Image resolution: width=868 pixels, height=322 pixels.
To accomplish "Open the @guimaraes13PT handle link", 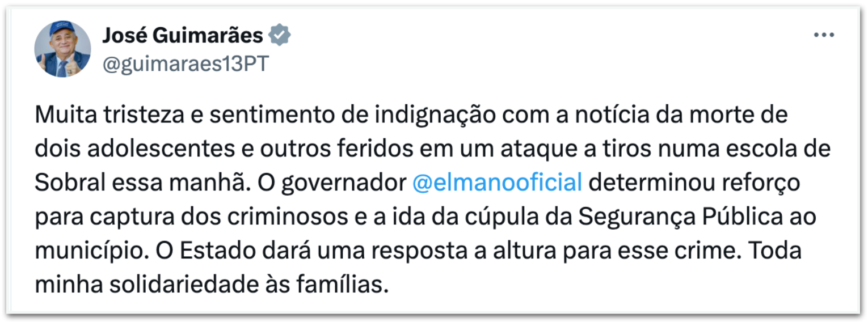I will point(185,64).
